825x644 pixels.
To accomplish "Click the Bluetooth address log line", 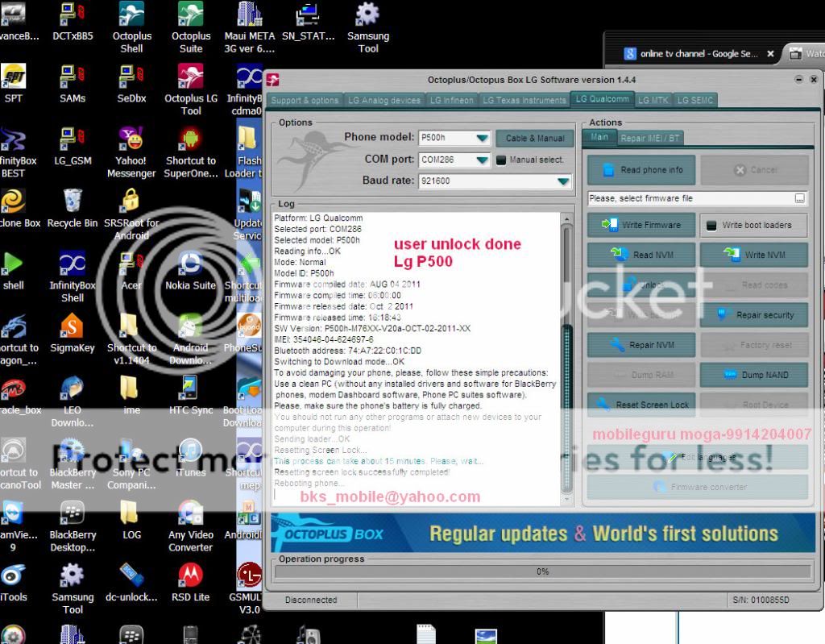I will [347, 351].
